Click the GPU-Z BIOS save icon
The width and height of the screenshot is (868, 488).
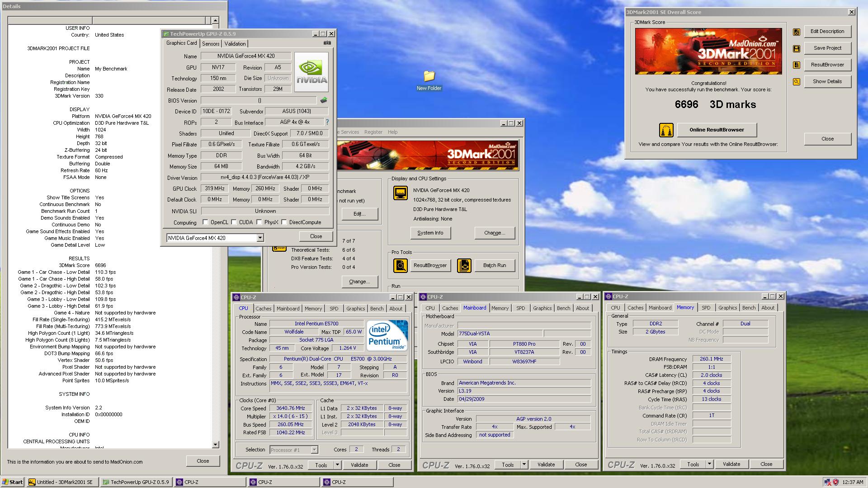pyautogui.click(x=324, y=100)
